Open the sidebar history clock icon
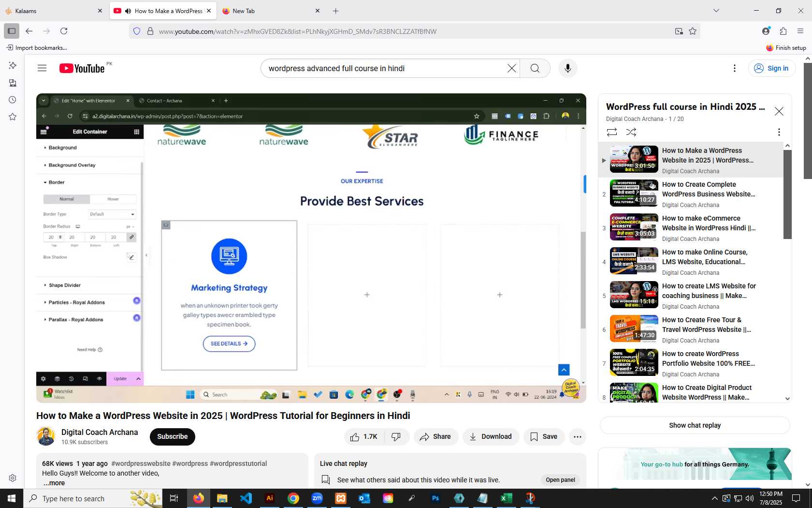This screenshot has width=812, height=508. click(13, 100)
